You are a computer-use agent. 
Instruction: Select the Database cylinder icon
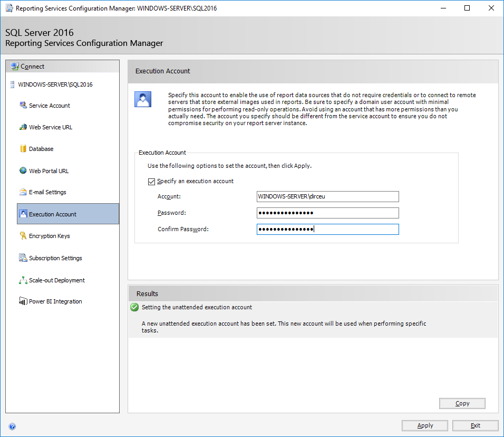pyautogui.click(x=23, y=148)
